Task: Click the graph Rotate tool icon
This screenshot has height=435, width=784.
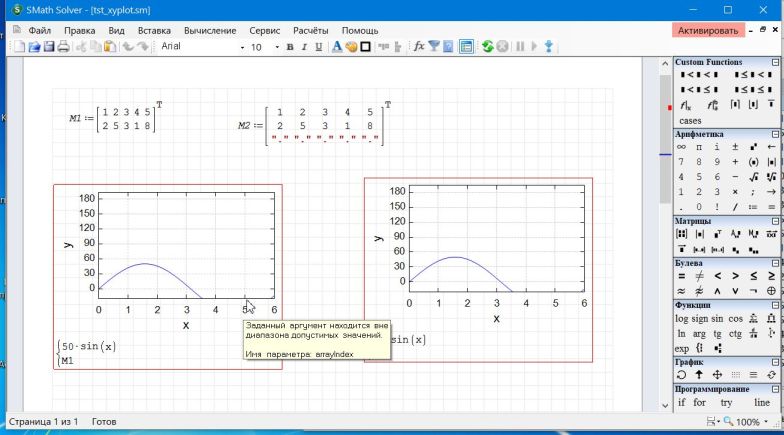Action: pyautogui.click(x=682, y=373)
